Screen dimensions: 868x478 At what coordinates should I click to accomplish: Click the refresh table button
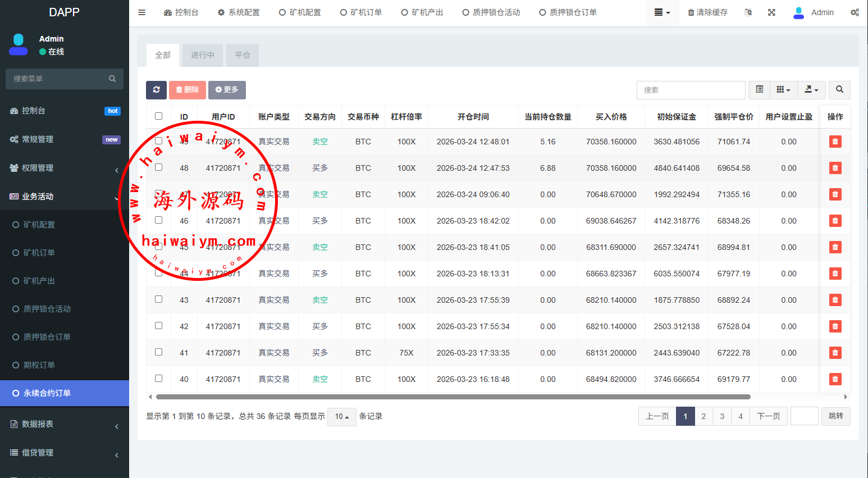[x=156, y=90]
